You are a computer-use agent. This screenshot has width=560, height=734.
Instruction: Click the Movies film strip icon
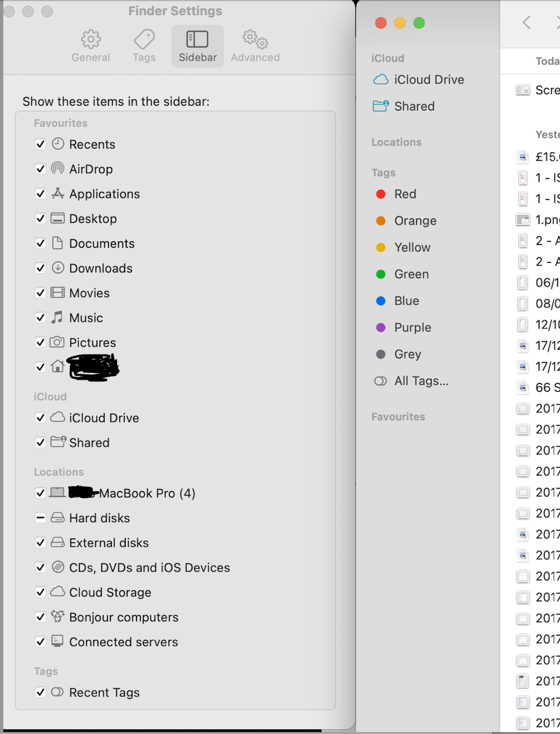pyautogui.click(x=58, y=292)
